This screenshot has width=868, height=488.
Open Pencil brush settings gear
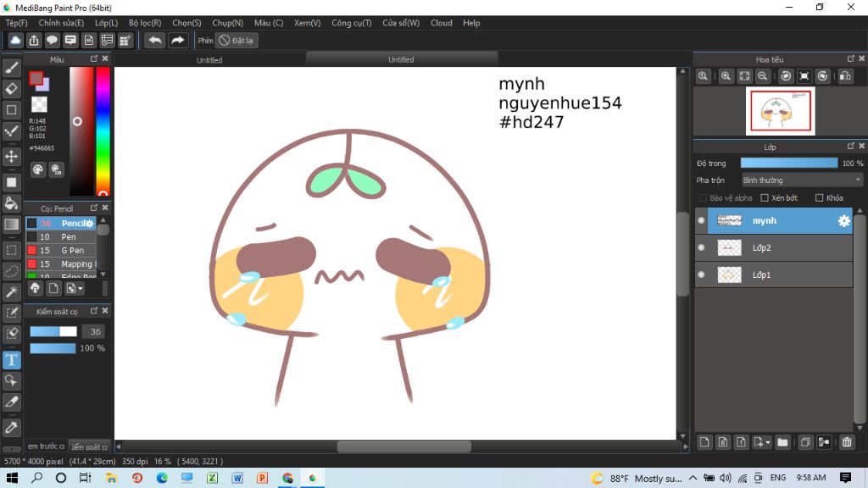[89, 224]
